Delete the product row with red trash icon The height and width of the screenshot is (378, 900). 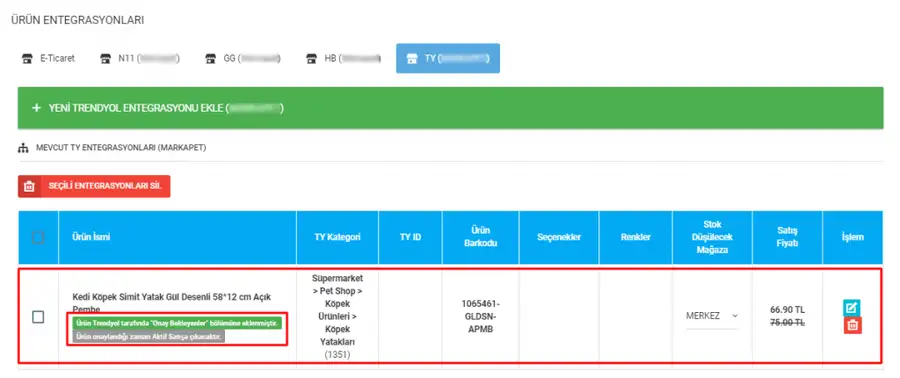(852, 325)
